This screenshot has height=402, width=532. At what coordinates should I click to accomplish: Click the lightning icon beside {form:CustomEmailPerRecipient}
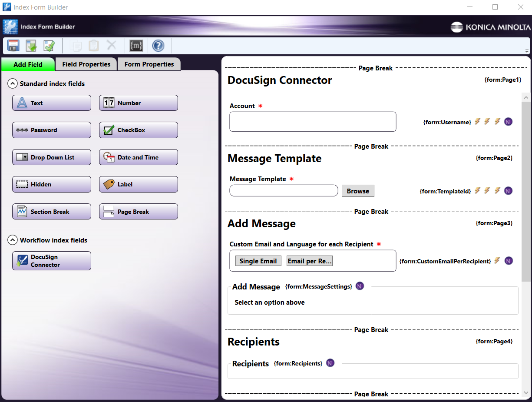(x=497, y=260)
